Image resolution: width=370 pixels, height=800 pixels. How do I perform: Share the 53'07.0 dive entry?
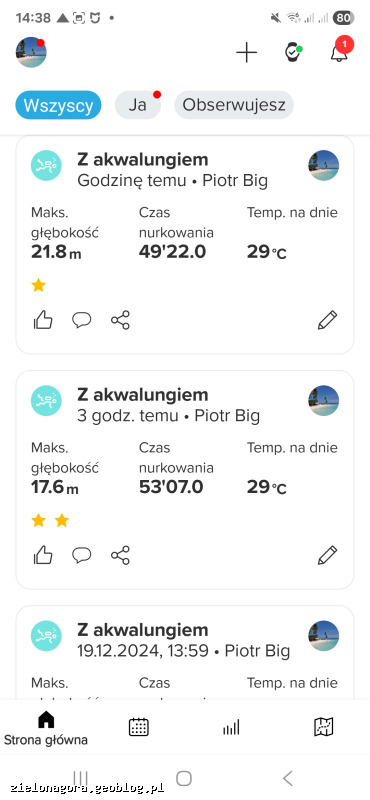pos(120,555)
